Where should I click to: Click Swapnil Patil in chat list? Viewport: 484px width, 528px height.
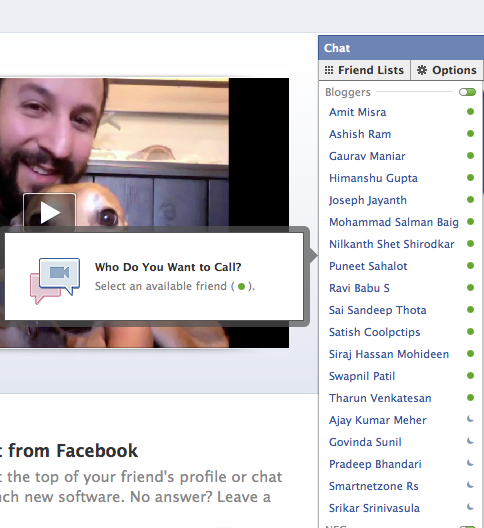click(x=362, y=376)
